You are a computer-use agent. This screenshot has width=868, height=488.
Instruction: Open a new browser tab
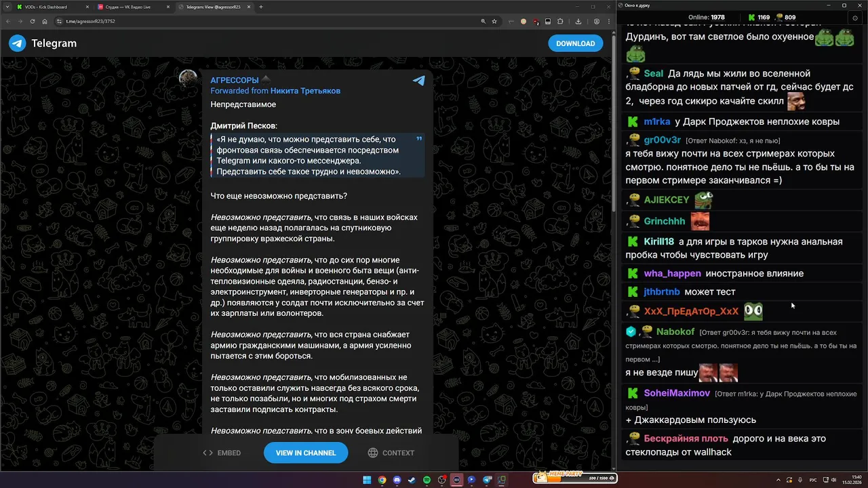pyautogui.click(x=262, y=7)
